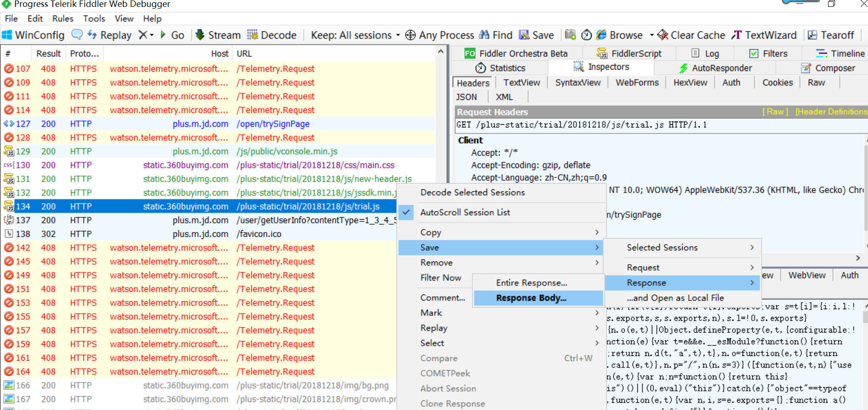Screen dimensions: 868x410
Task: Click the Any Process crosshair icon
Action: point(411,35)
